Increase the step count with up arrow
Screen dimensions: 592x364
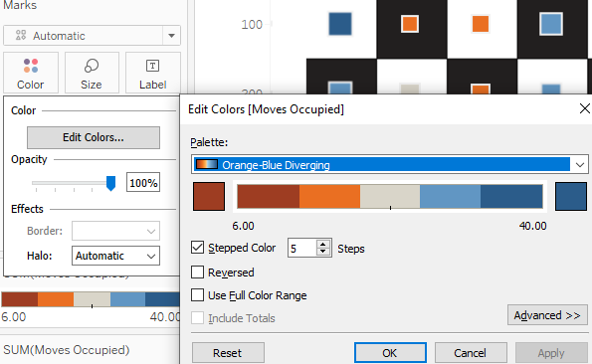(323, 244)
